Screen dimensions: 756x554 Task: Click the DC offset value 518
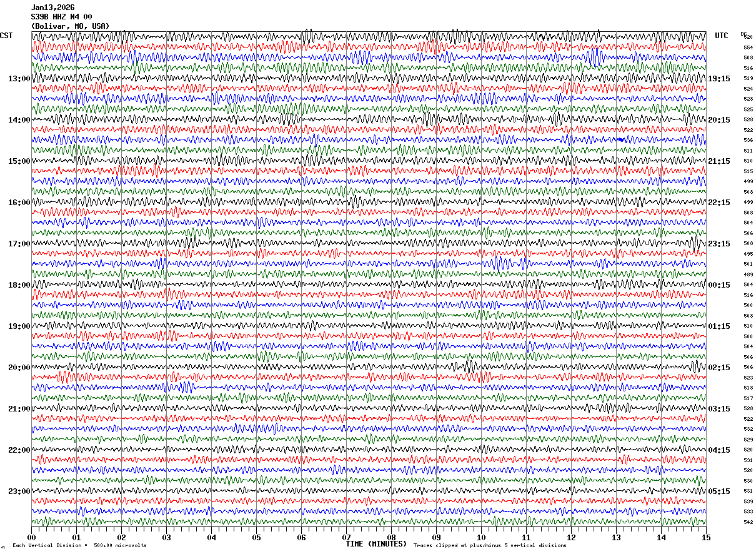[748, 388]
